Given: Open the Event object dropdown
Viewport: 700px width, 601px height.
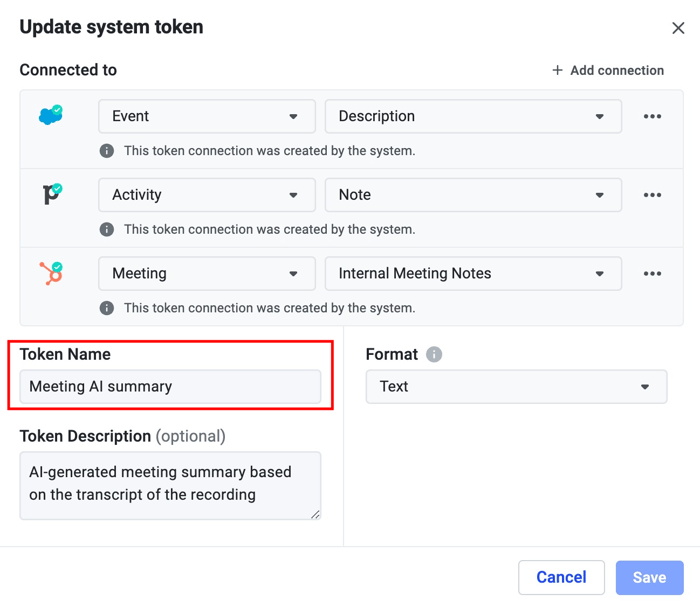Looking at the screenshot, I should click(206, 117).
